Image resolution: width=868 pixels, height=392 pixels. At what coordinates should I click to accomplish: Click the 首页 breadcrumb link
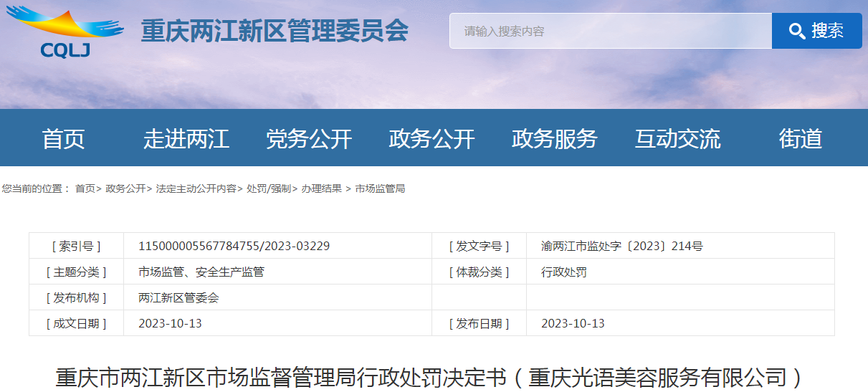point(85,188)
